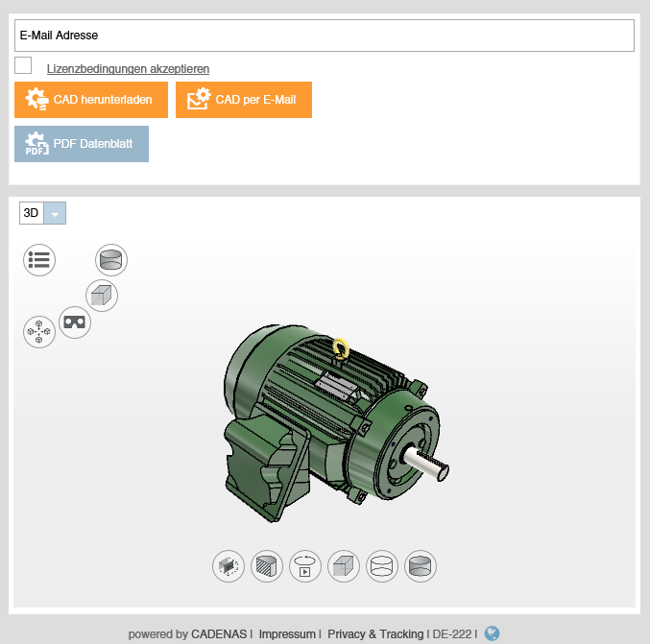Select the wireframe cylinder display icon
The width and height of the screenshot is (650, 644).
pos(382,566)
